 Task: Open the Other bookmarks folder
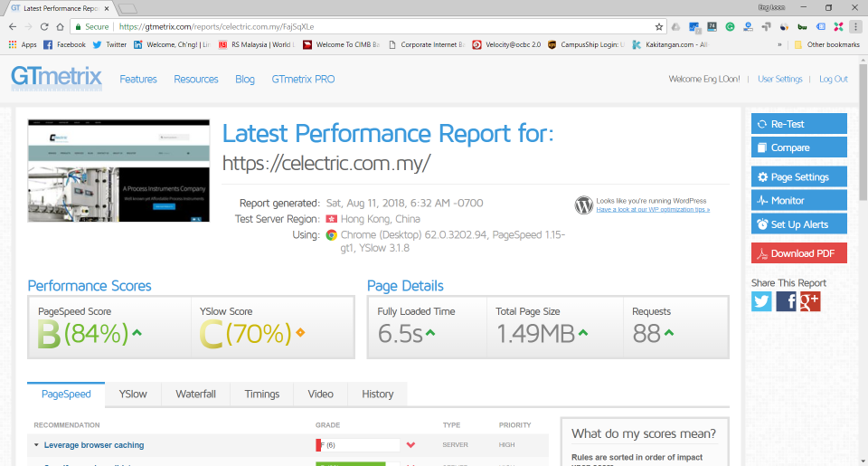point(827,45)
